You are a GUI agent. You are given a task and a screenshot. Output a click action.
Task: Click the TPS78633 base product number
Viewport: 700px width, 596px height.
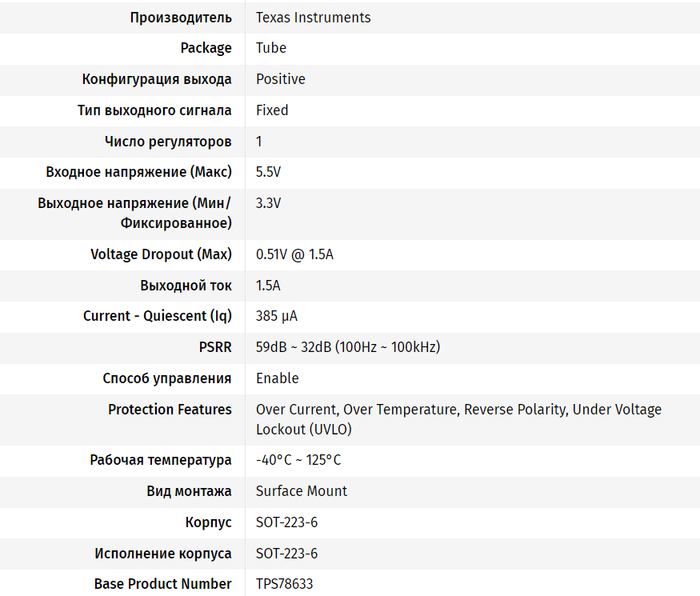point(284,584)
